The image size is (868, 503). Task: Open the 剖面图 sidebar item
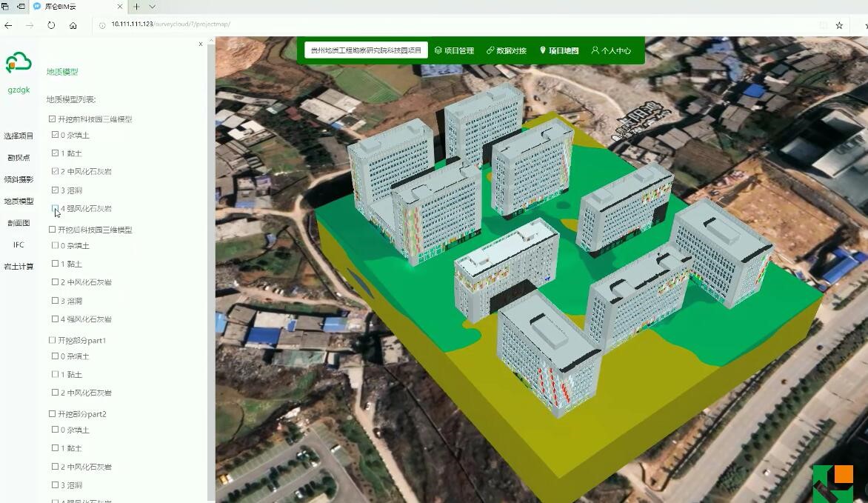[19, 223]
